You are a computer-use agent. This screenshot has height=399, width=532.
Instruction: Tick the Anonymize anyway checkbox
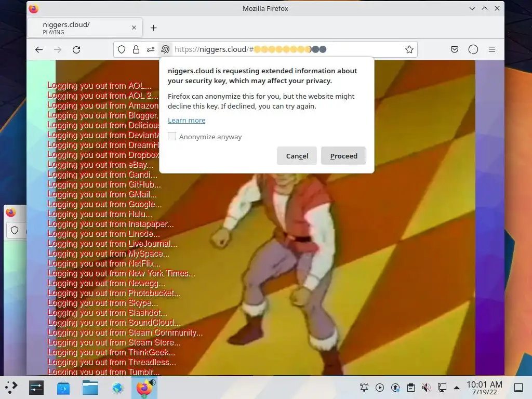click(172, 137)
